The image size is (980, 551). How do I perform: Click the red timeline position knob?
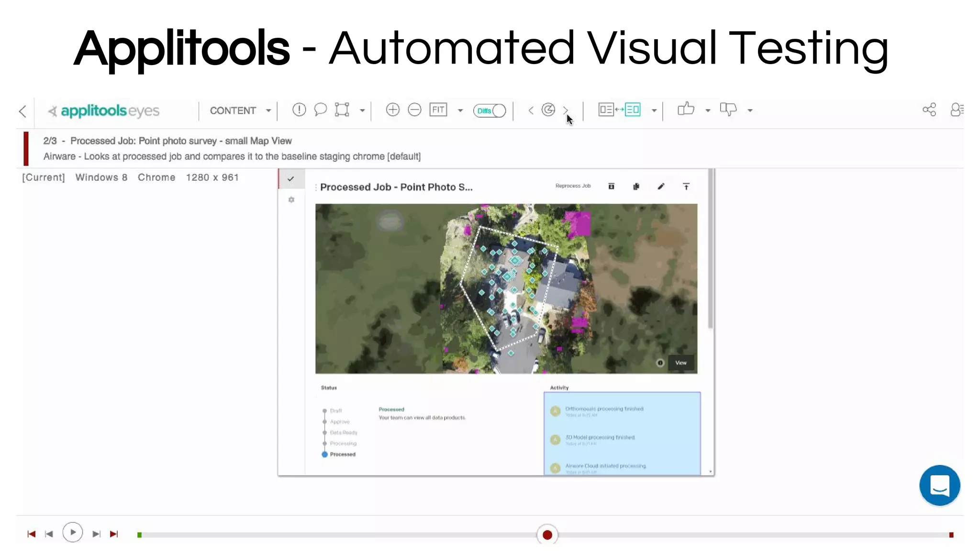click(547, 535)
